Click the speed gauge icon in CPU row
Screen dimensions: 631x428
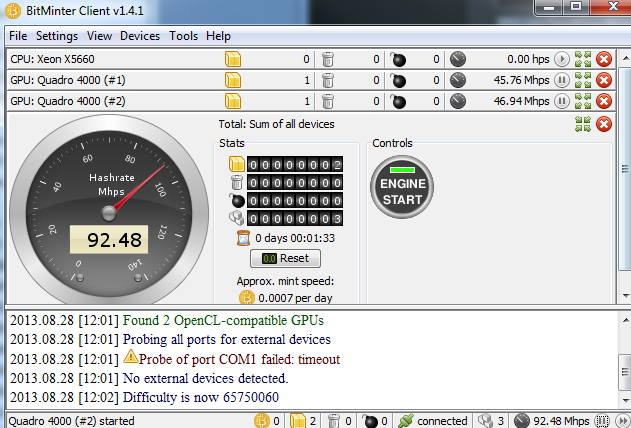[458, 59]
